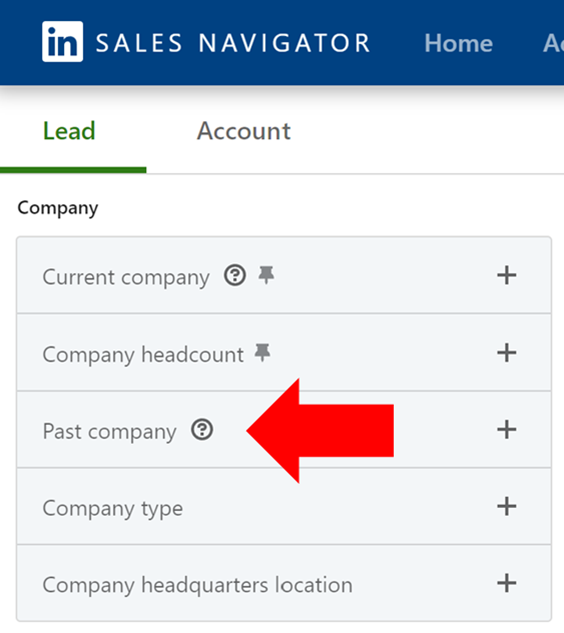
Task: Click the plus icon for Past company
Action: pos(507,430)
